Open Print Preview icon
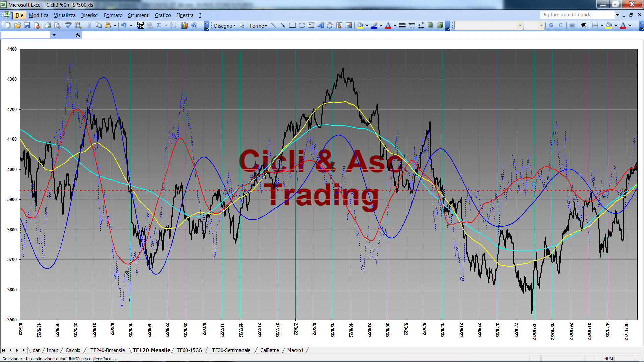Image resolution: width=644 pixels, height=362 pixels. click(57, 25)
